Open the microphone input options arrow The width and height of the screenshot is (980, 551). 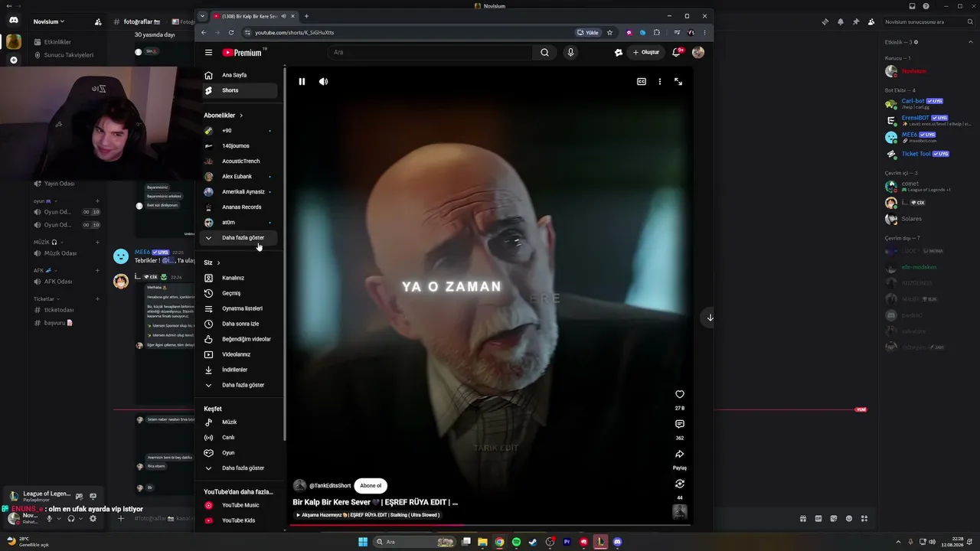(x=59, y=519)
